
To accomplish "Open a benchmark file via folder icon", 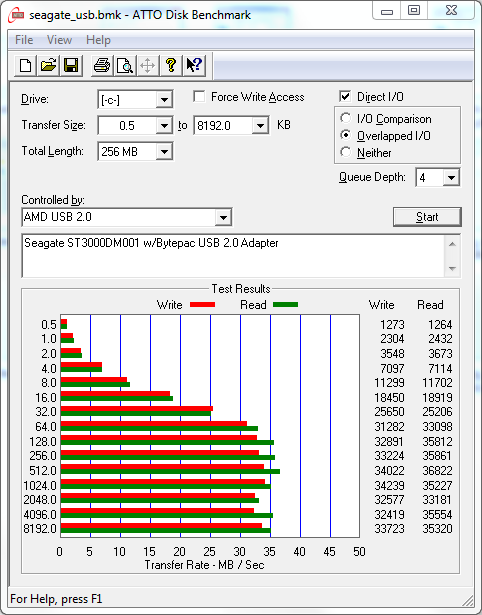I will click(x=48, y=65).
